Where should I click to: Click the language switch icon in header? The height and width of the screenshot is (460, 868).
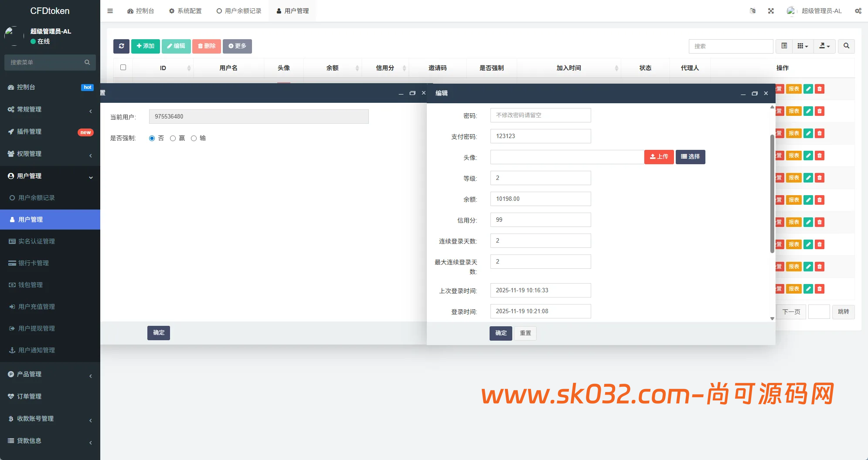[752, 11]
